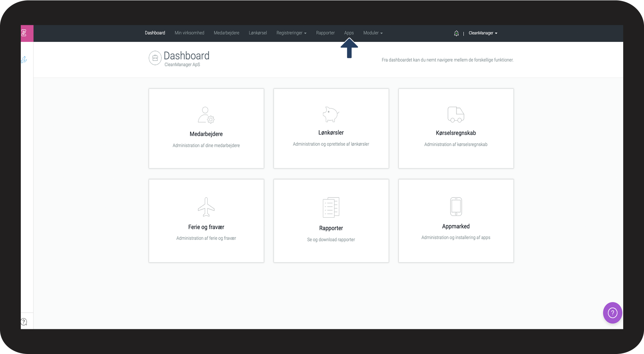Open the Apps menu item

tap(349, 33)
